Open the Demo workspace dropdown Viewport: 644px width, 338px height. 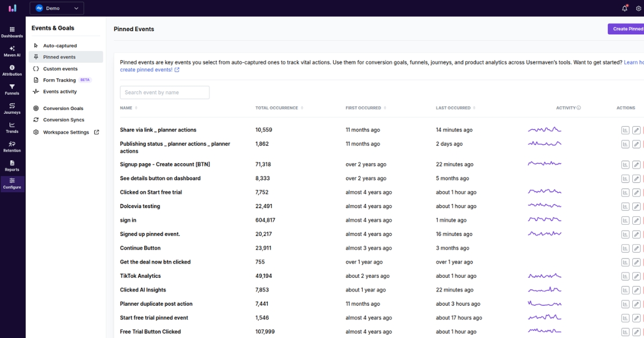[x=57, y=8]
